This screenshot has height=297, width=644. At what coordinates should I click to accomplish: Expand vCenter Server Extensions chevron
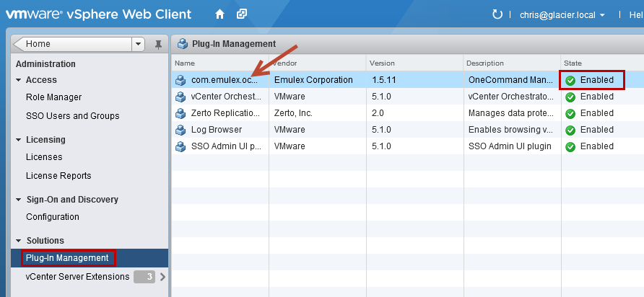(162, 277)
